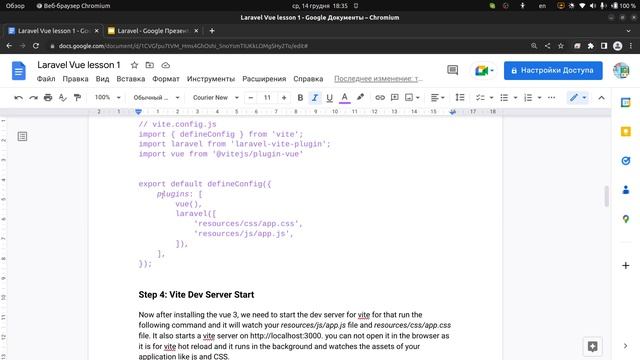Open text color picker
The height and width of the screenshot is (360, 640).
click(x=344, y=98)
